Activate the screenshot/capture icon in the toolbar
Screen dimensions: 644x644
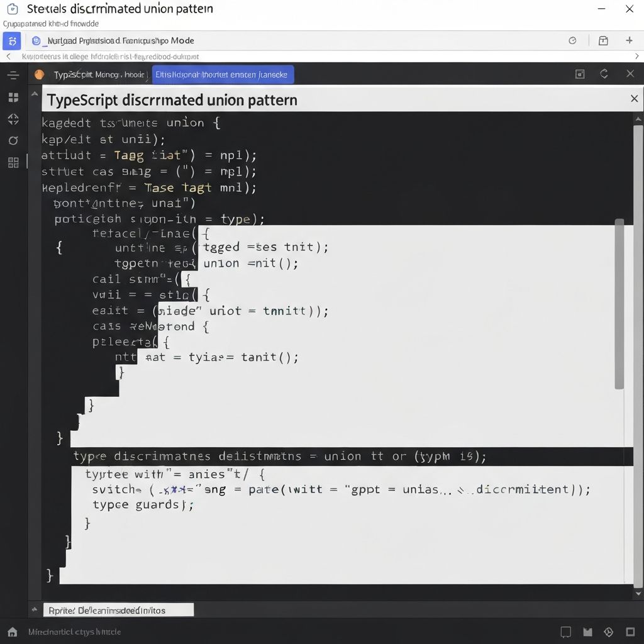tap(579, 74)
